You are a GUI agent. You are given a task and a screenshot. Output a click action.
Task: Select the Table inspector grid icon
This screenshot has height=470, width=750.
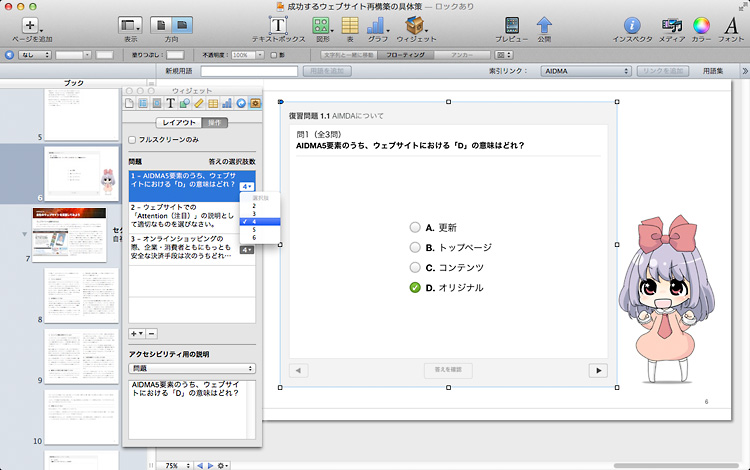coord(213,103)
